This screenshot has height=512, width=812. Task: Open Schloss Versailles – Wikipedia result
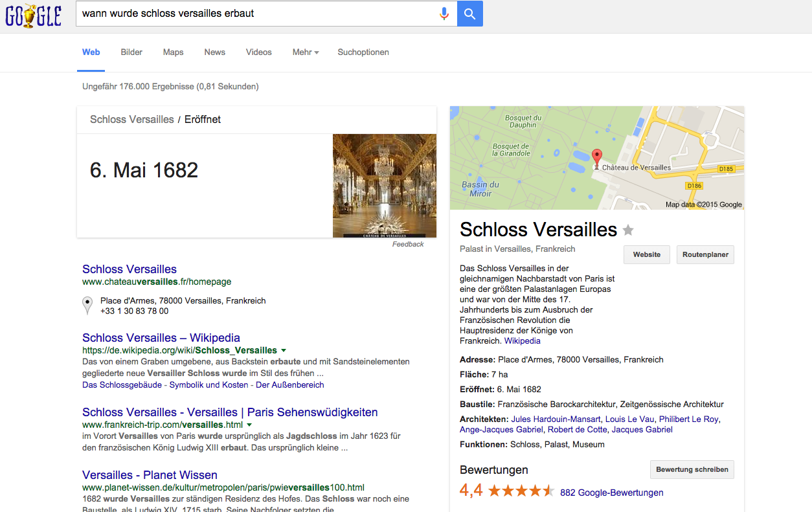click(x=161, y=338)
